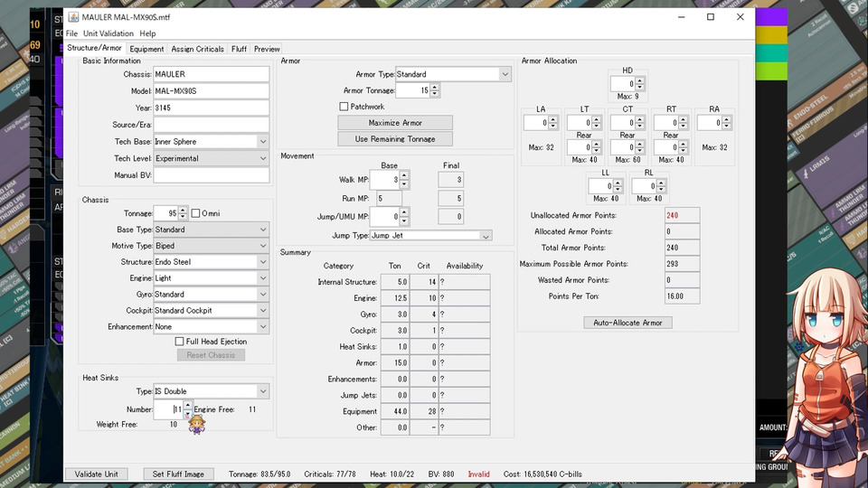The image size is (868, 488).
Task: Click the Model text field
Action: [211, 91]
